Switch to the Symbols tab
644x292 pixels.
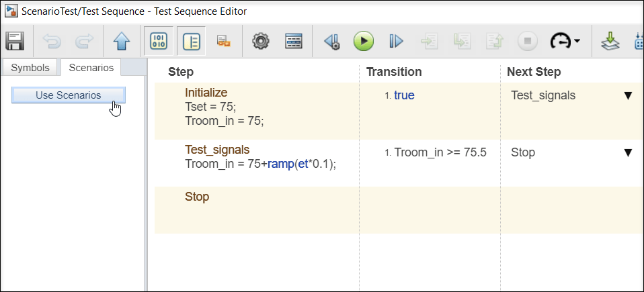tap(30, 68)
